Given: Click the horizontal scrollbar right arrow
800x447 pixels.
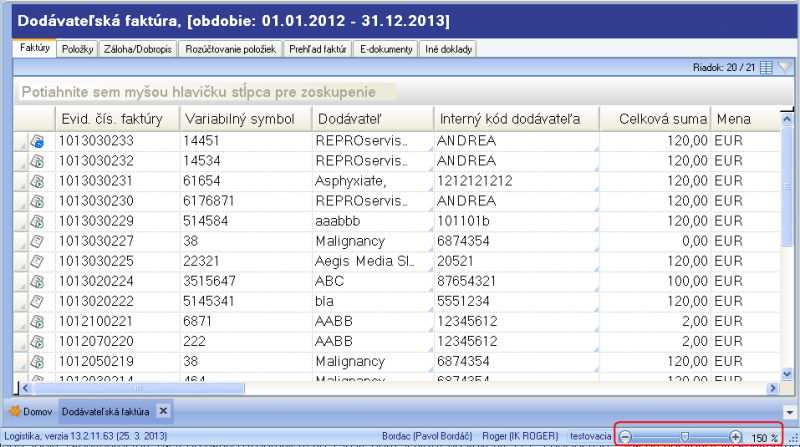Looking at the screenshot, I should point(772,388).
